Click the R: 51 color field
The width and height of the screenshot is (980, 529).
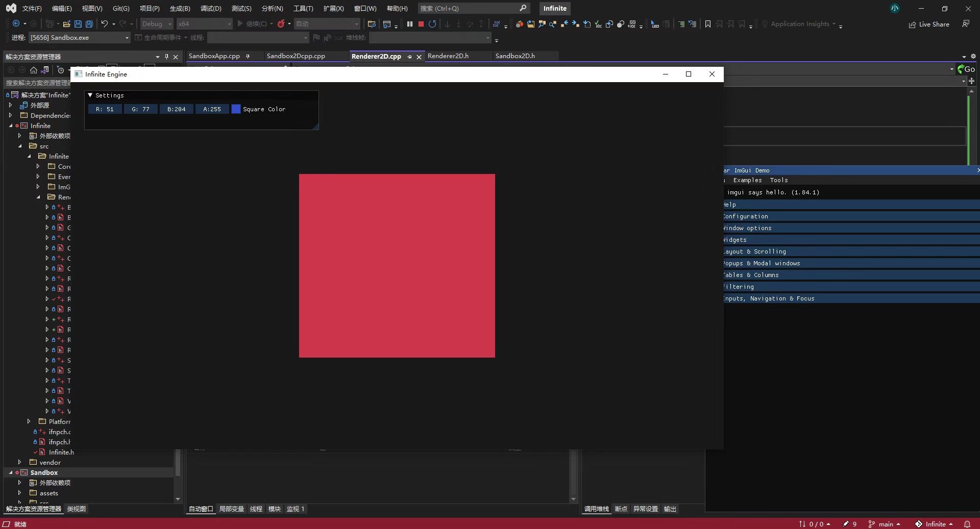click(105, 109)
